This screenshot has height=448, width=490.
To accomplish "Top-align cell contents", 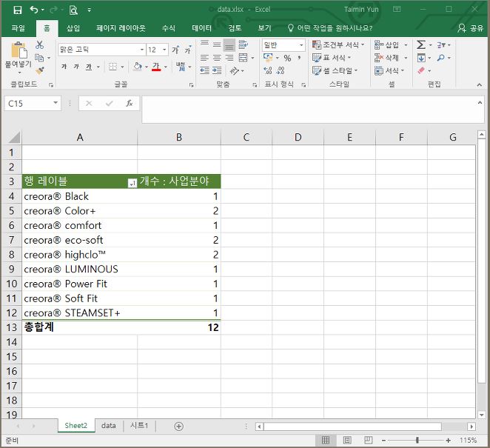I will tap(205, 44).
